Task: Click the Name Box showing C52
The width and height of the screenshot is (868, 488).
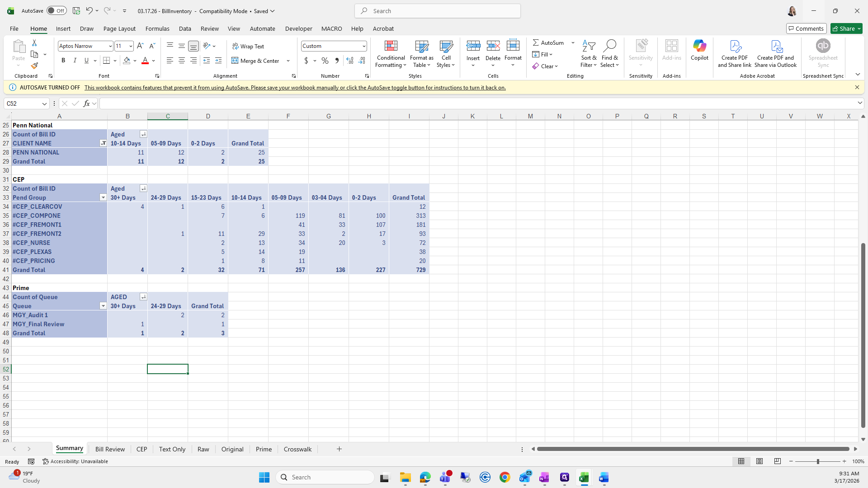Action: point(23,103)
